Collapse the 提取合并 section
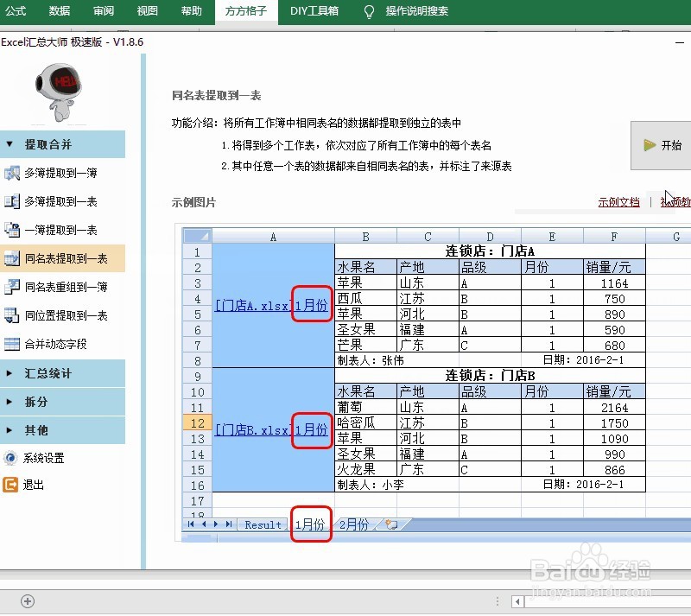 coord(62,144)
